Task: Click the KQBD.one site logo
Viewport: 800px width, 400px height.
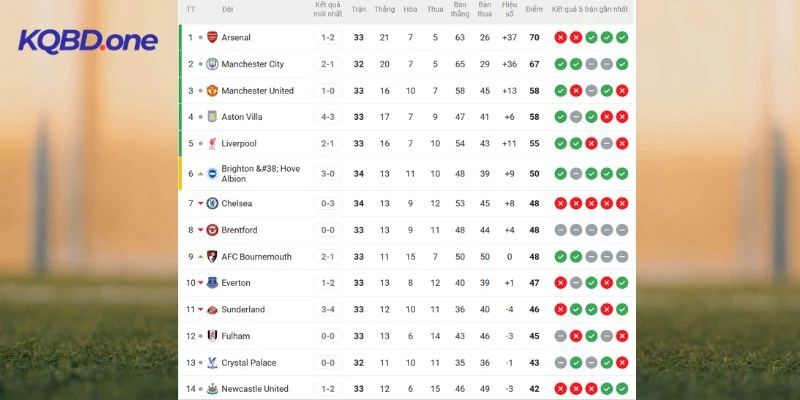Action: click(88, 41)
